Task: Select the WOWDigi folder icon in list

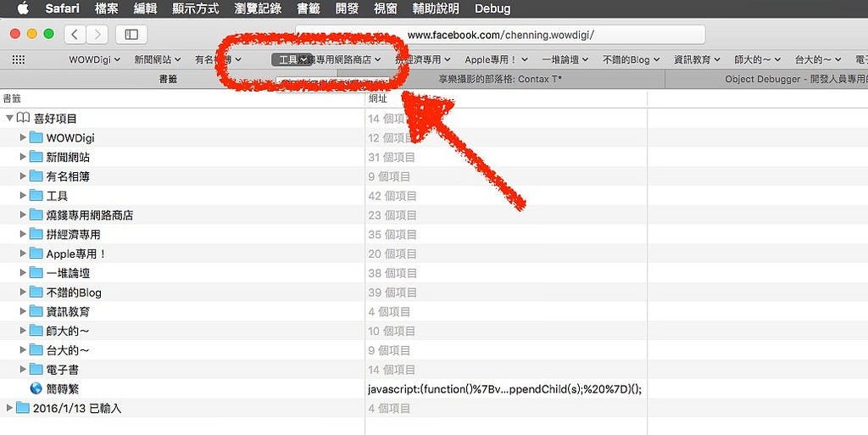Action: tap(36, 137)
